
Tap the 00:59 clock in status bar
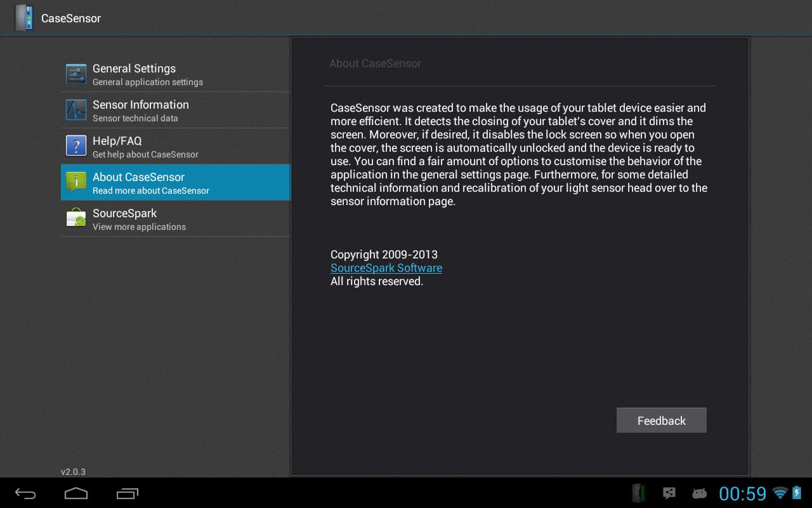tap(742, 493)
